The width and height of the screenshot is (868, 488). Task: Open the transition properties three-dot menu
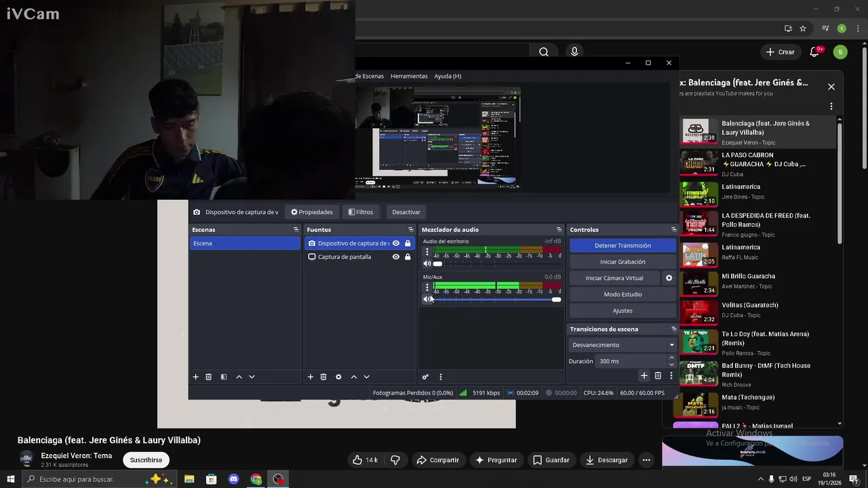coord(671,375)
